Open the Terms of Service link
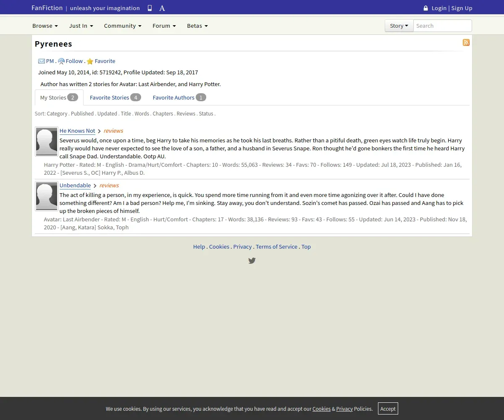This screenshot has height=420, width=504. (276, 247)
